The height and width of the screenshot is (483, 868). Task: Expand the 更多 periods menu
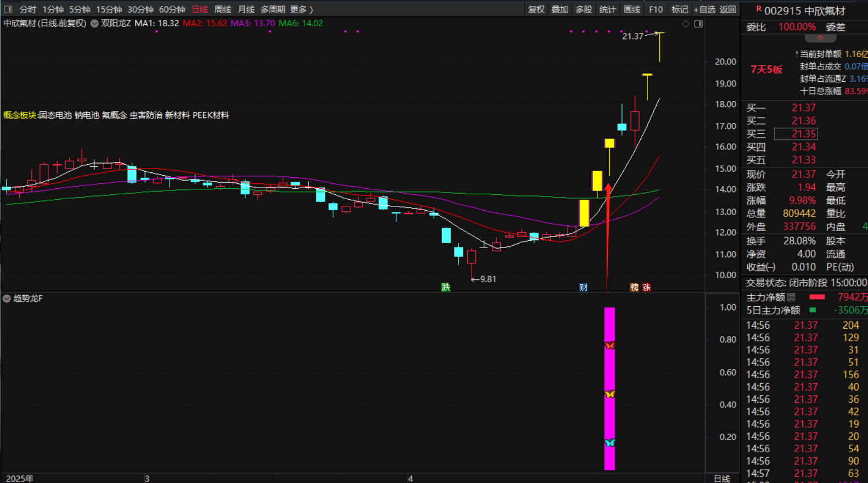point(301,9)
